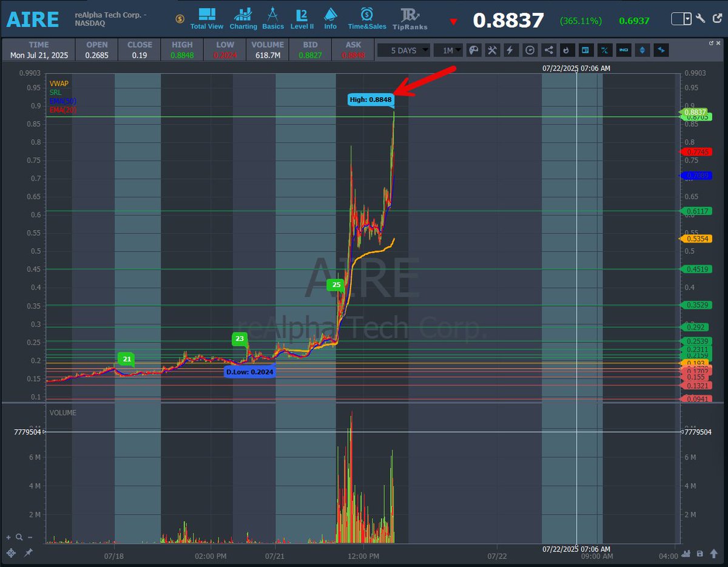Toggle the vertical arrows scale button
Viewport: 728px width, 567px height.
coord(642,50)
